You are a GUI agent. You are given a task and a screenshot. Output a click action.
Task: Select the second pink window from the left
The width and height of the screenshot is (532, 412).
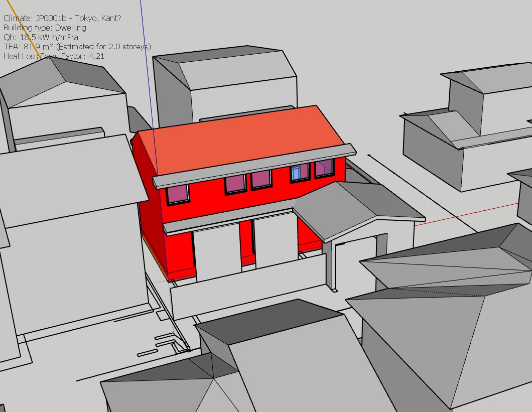coord(234,184)
